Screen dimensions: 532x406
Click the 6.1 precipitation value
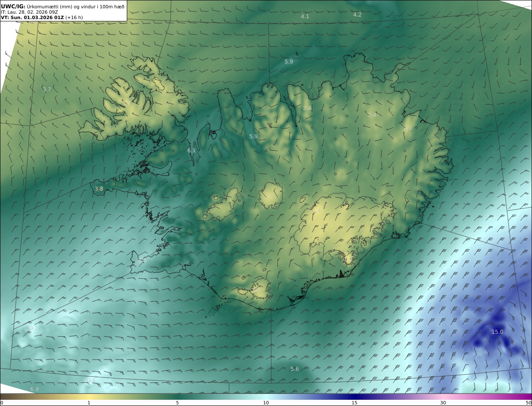click(192, 150)
